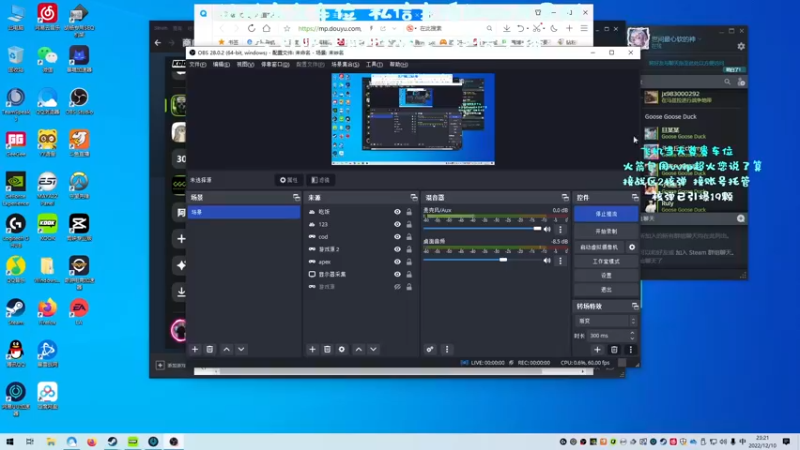This screenshot has width=800, height=450.
Task: Open advanced audio properties gear in mixer
Action: tap(430, 349)
